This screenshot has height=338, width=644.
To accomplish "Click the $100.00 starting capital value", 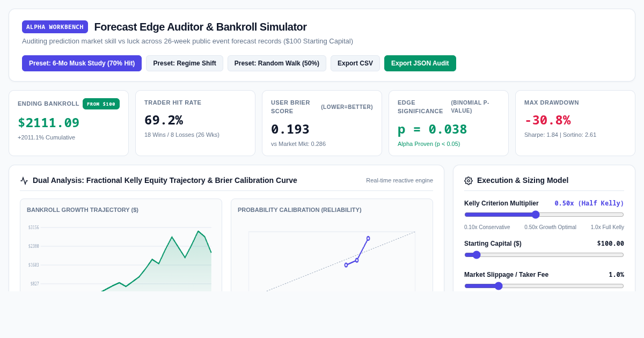I will (x=611, y=244).
